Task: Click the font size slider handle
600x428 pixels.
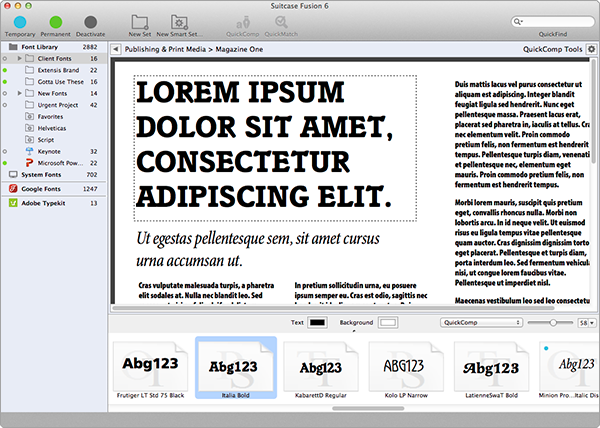Action: (x=553, y=323)
